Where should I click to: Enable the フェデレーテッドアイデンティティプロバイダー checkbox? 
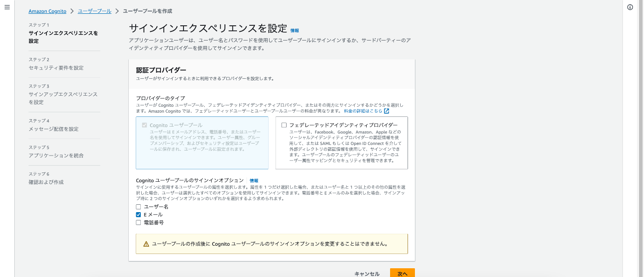[x=284, y=125]
